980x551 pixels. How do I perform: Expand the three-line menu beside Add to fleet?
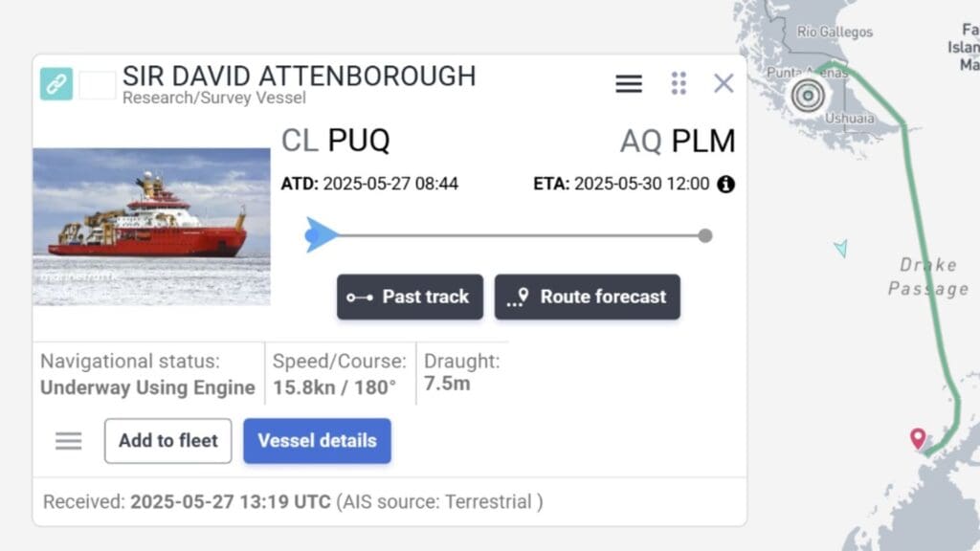[69, 441]
